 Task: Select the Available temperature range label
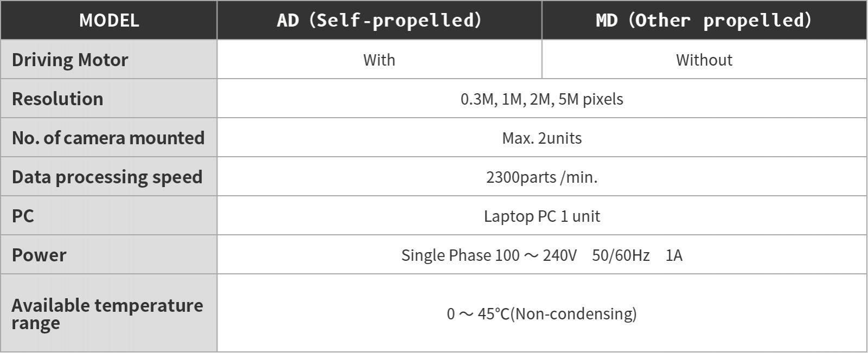click(x=107, y=313)
